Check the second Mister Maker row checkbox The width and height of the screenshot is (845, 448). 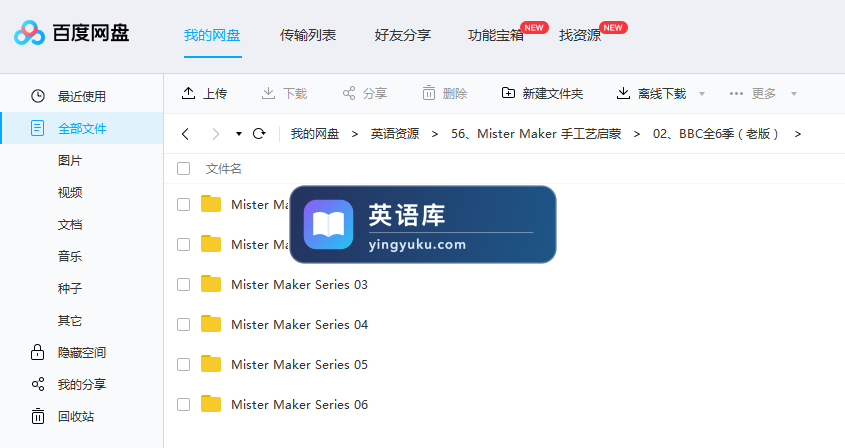tap(183, 244)
